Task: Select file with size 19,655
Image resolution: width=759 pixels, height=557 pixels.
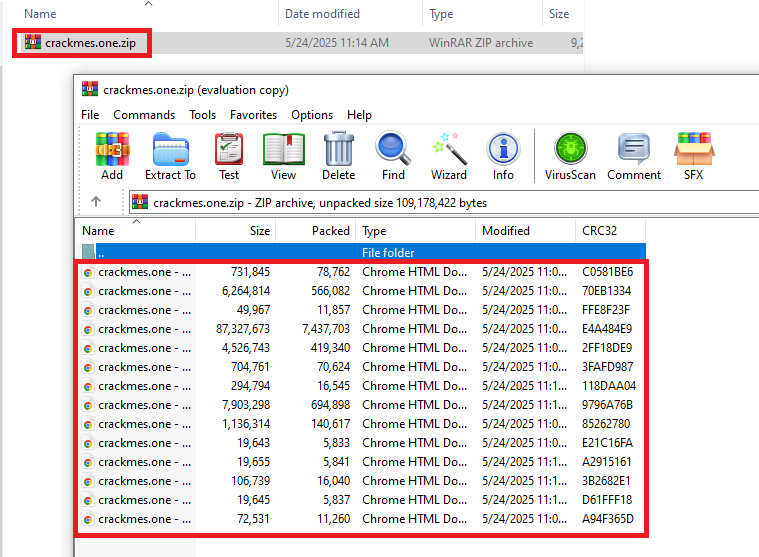Action: pyautogui.click(x=361, y=462)
